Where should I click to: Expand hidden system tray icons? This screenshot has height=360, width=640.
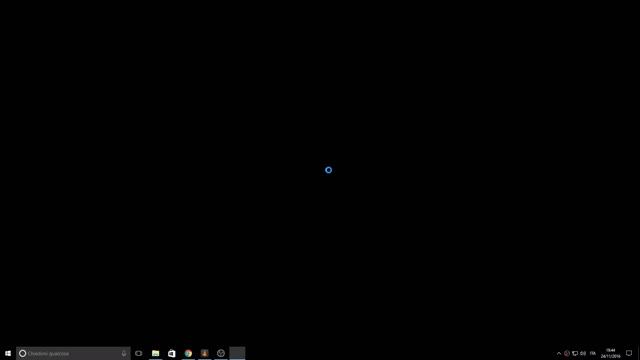559,353
